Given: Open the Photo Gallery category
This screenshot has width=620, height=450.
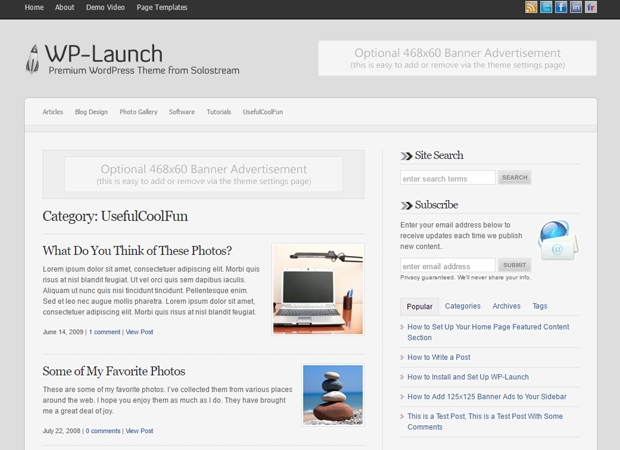Looking at the screenshot, I should [138, 112].
